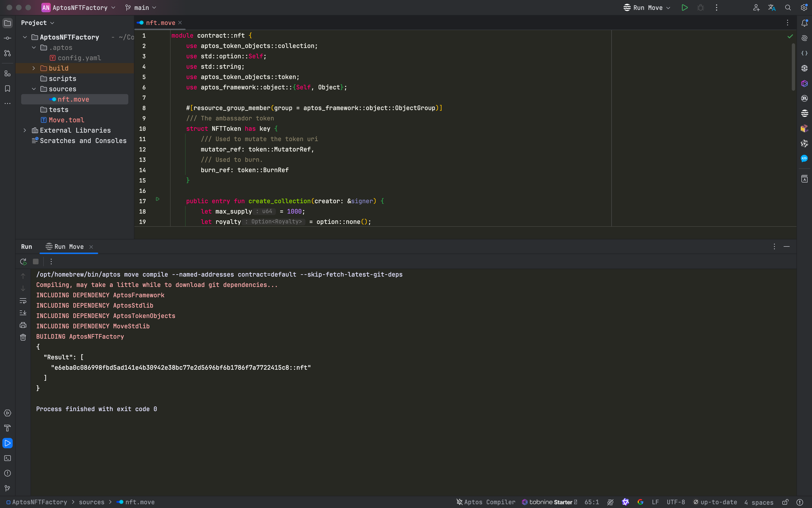Open Run Move configuration dropdown
The height and width of the screenshot is (508, 812).
[x=647, y=7]
